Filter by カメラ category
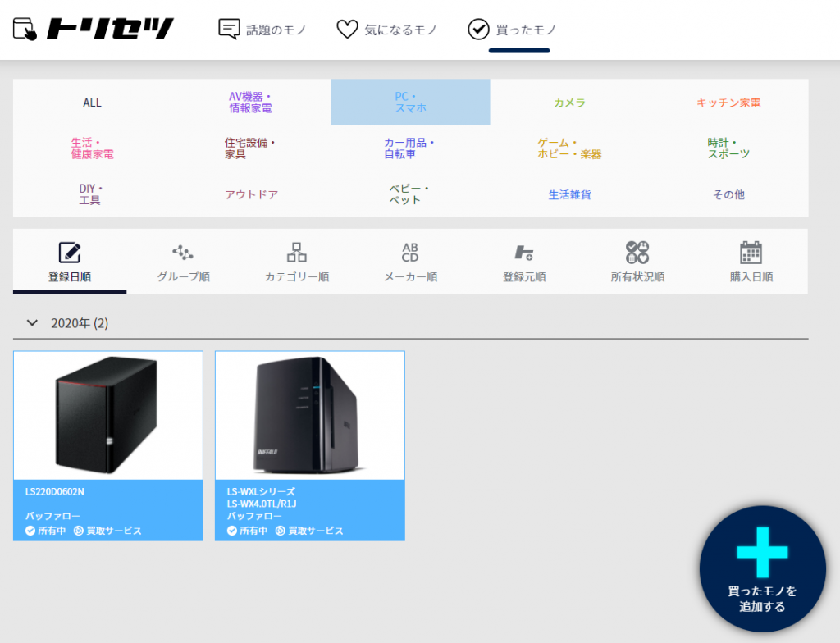 [569, 103]
